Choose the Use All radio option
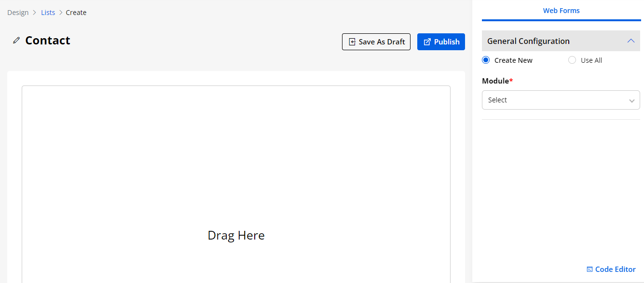Screen dimensions: 644x283 [572, 60]
